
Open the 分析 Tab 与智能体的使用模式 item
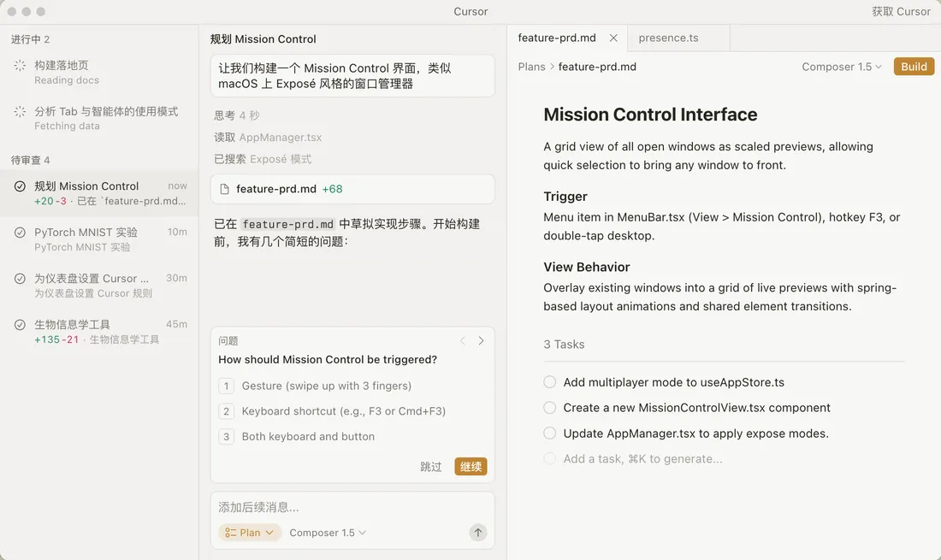pyautogui.click(x=99, y=119)
